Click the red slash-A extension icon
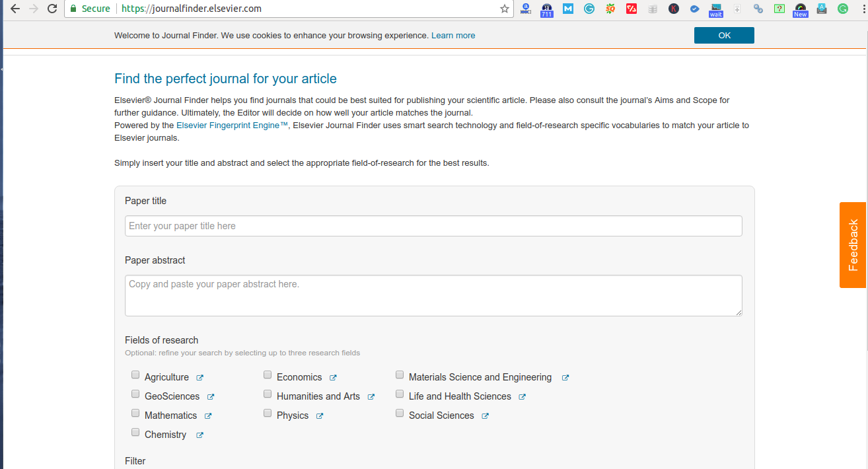This screenshot has width=868, height=469. pos(632,9)
